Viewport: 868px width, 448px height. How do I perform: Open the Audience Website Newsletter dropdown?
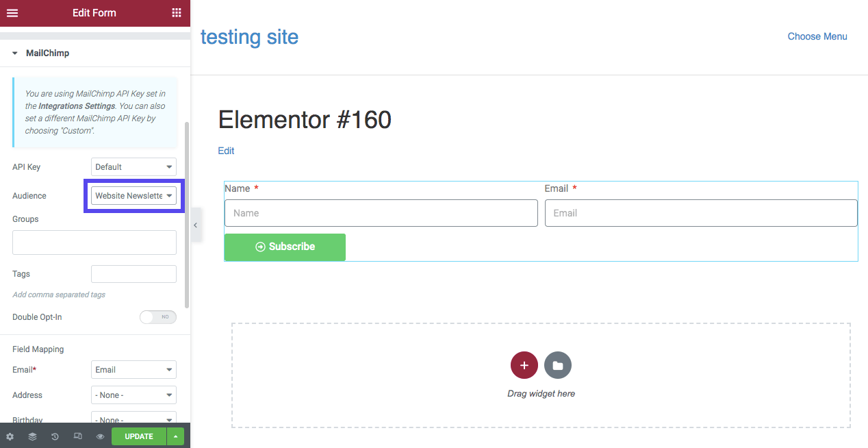[x=133, y=195]
